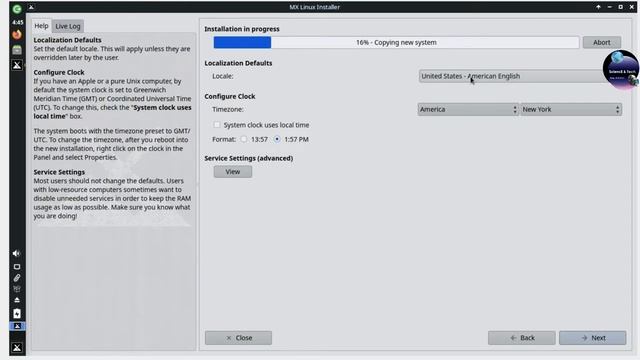Click the round channel logo overlay
Image resolution: width=640 pixels, height=360 pixels.
coord(620,69)
